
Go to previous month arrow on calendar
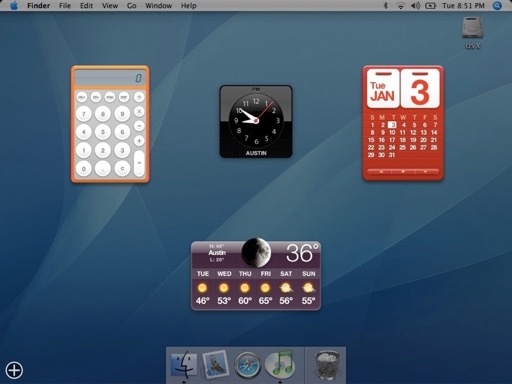tap(381, 171)
